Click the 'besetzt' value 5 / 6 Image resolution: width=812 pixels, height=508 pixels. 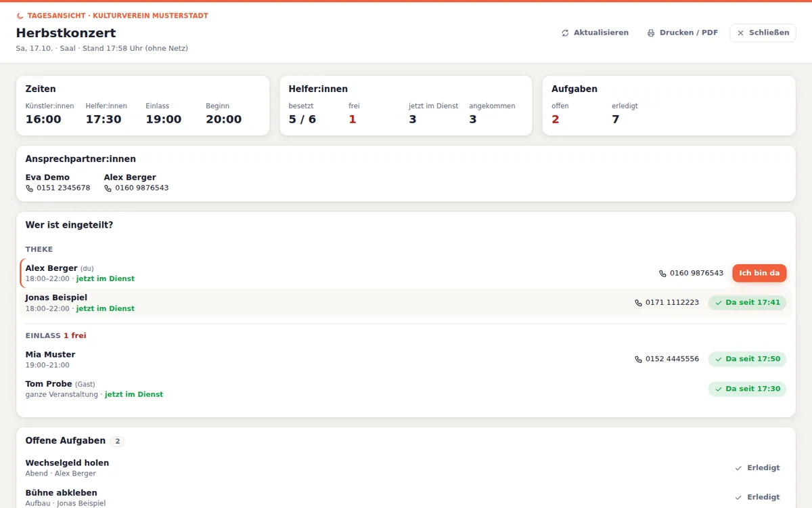pos(302,120)
